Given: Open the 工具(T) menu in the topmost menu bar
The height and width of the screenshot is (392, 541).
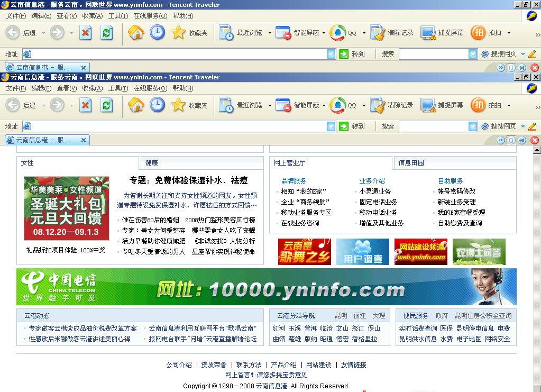Looking at the screenshot, I should (118, 16).
